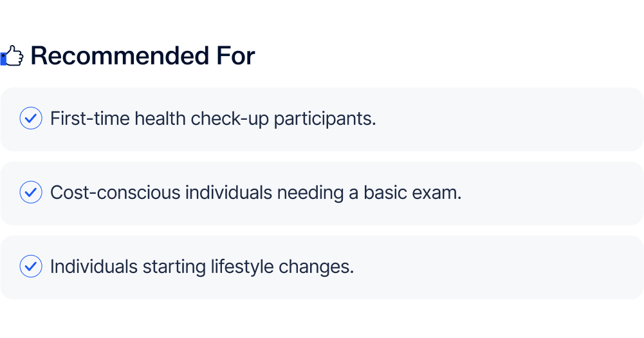Click the word "lifestyle" in third item
The width and height of the screenshot is (644, 338).
pyautogui.click(x=241, y=267)
